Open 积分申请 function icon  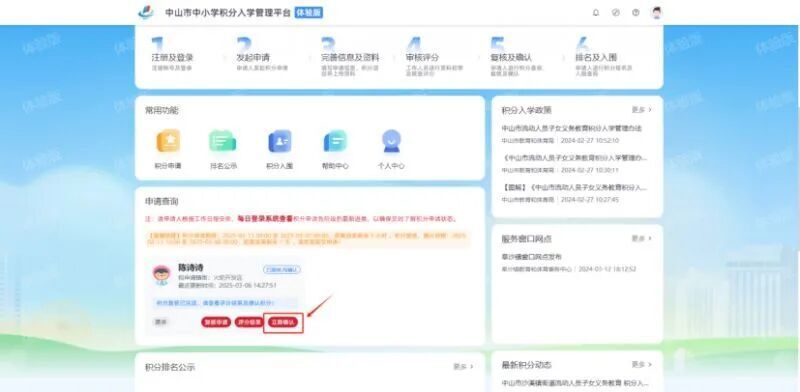coord(168,141)
